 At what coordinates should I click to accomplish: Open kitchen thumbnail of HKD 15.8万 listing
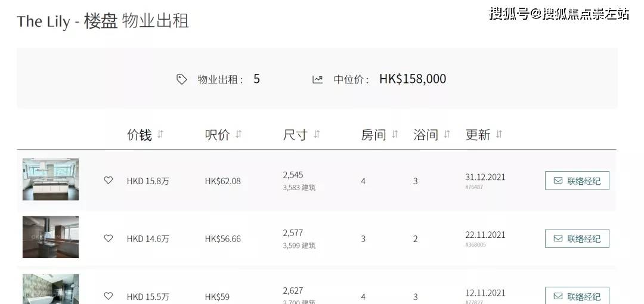pos(51,179)
